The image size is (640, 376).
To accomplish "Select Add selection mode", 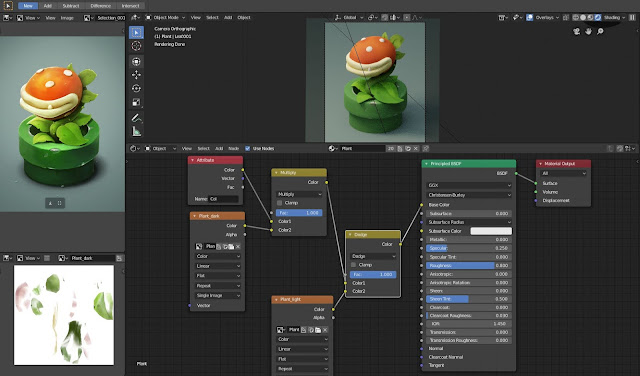I will [48, 6].
